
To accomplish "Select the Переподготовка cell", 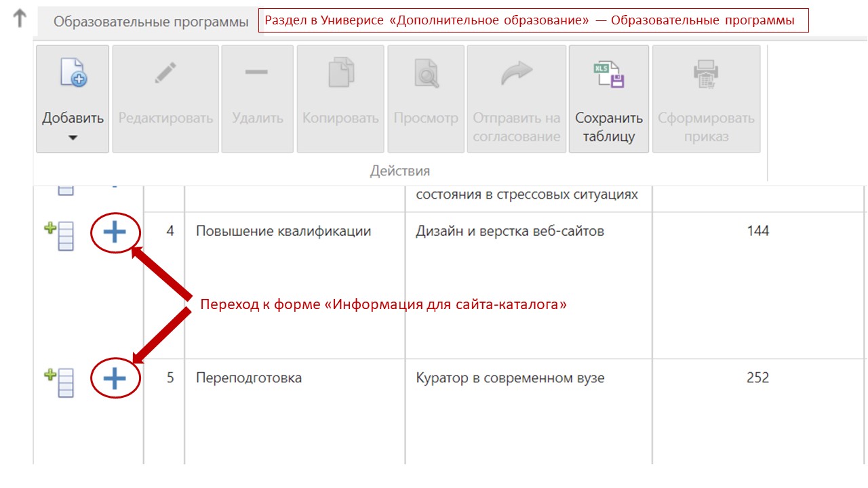I will tap(294, 411).
